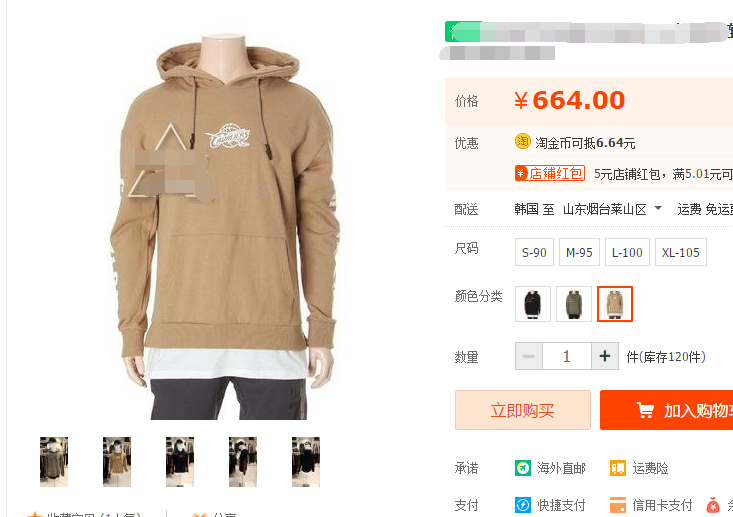Click the 店铺红包 store coupon badge
This screenshot has width=733, height=517.
550,173
